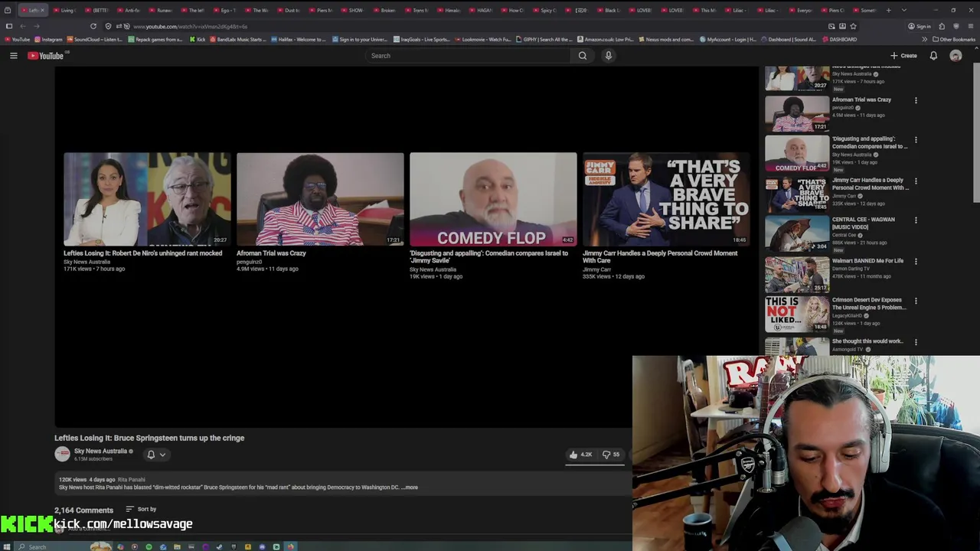Open the Sort by comments dropdown
This screenshot has width=980, height=551.
click(141, 509)
